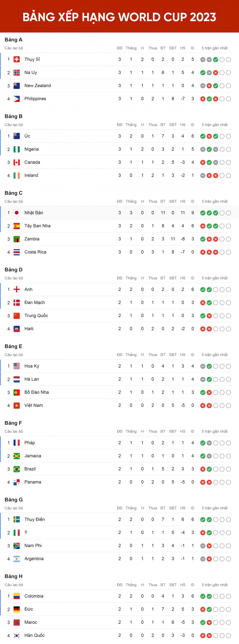Click the Zambia flag icon
Image resolution: width=239 pixels, height=644 pixels.
click(x=17, y=239)
